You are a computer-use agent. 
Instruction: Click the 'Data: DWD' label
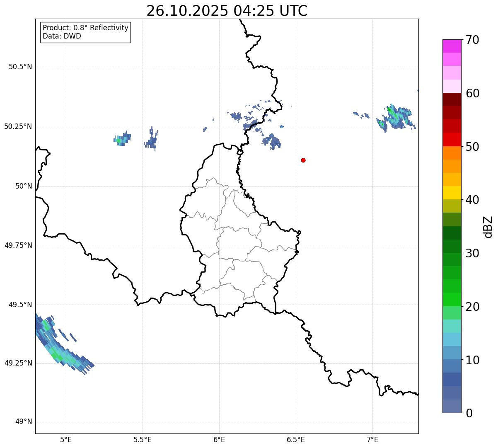tap(62, 36)
